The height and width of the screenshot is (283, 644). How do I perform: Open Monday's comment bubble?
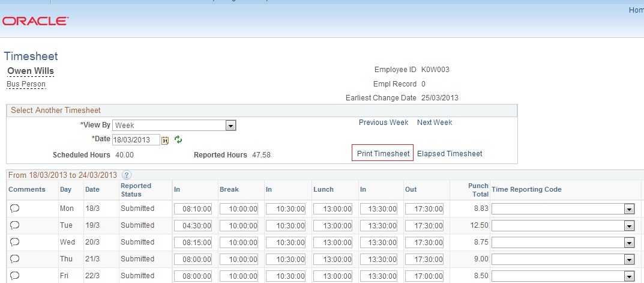15,208
